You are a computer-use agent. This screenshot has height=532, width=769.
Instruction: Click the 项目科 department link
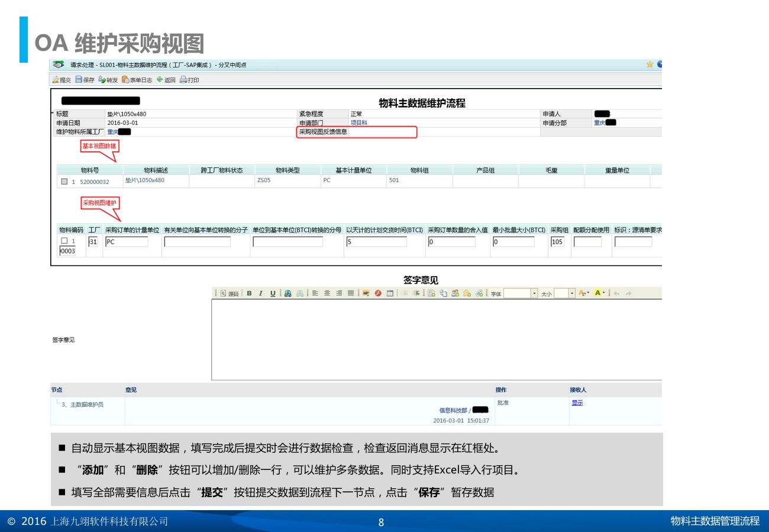[x=358, y=123]
